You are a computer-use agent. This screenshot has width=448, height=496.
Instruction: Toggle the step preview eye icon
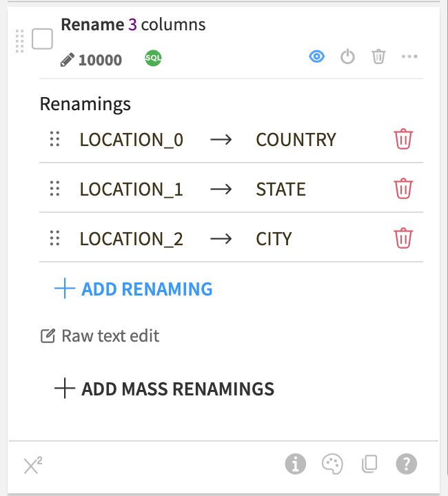(x=316, y=57)
